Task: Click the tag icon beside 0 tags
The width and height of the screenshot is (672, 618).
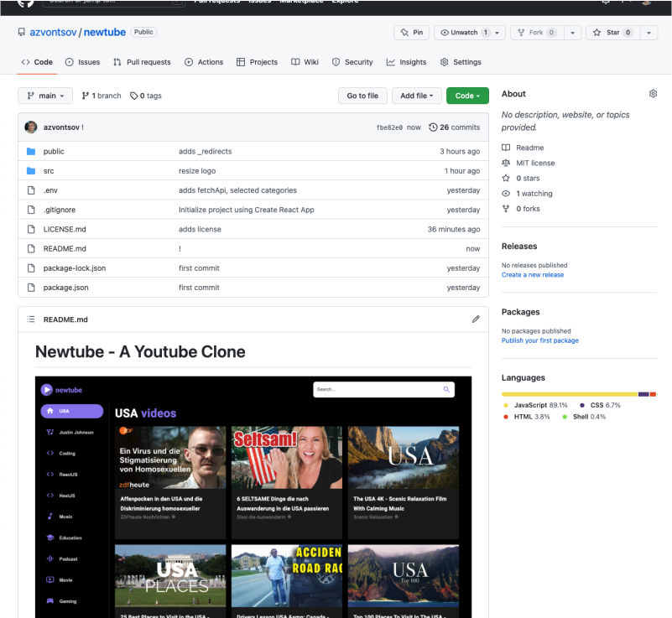Action: pyautogui.click(x=133, y=96)
